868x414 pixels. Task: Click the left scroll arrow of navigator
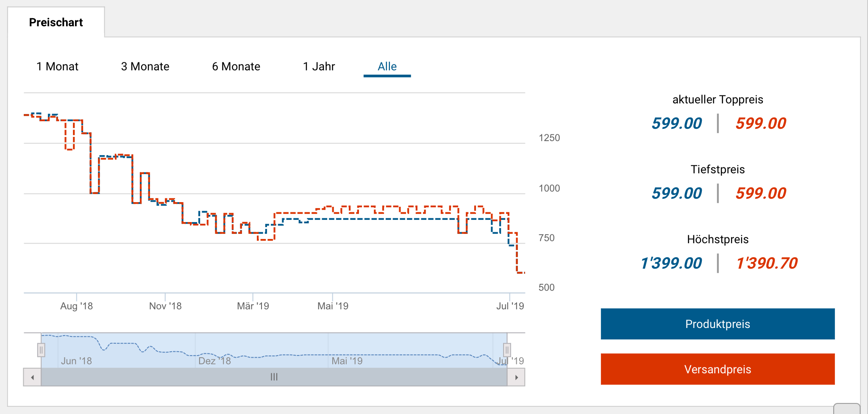pyautogui.click(x=32, y=377)
